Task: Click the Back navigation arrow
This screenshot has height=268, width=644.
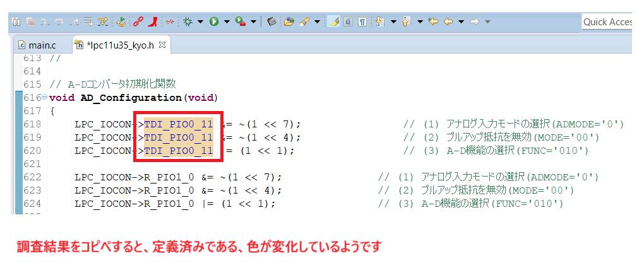Action: [x=448, y=21]
